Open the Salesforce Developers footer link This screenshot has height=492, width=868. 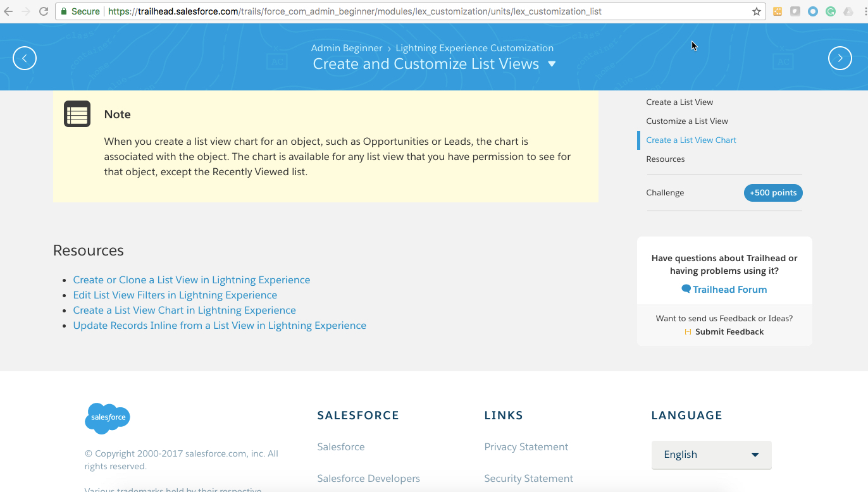click(368, 479)
